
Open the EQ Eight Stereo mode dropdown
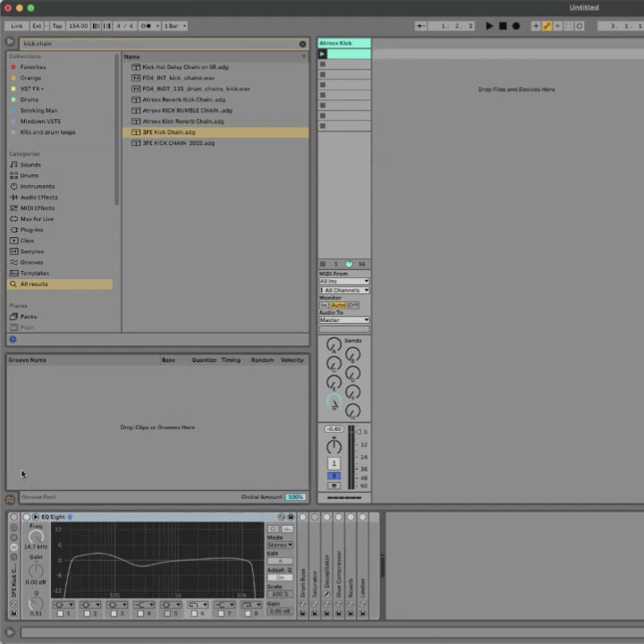tap(279, 544)
